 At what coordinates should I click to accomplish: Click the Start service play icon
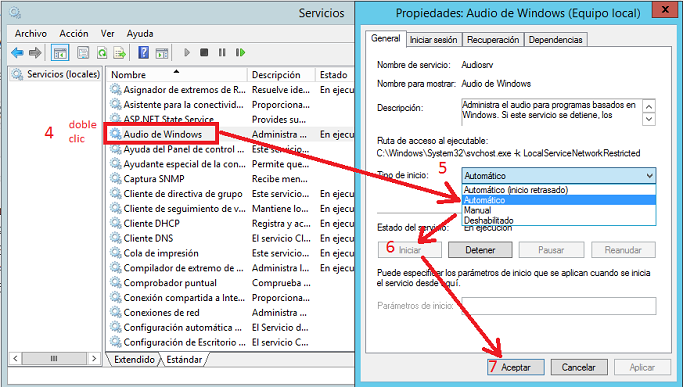click(187, 53)
